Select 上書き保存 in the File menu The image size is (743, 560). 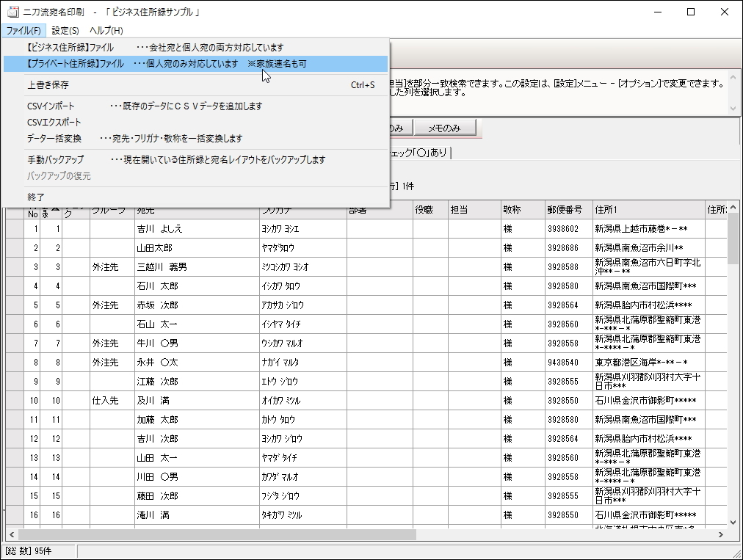pyautogui.click(x=195, y=85)
